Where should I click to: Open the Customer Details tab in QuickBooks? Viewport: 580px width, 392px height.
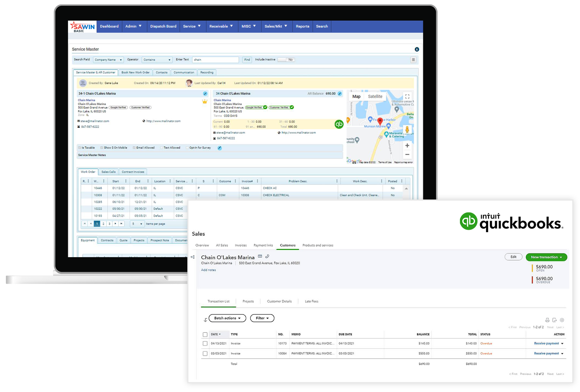279,301
